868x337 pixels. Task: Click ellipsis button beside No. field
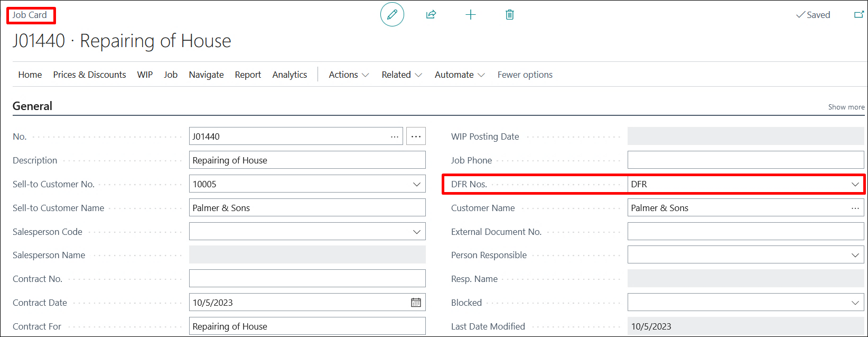(416, 136)
